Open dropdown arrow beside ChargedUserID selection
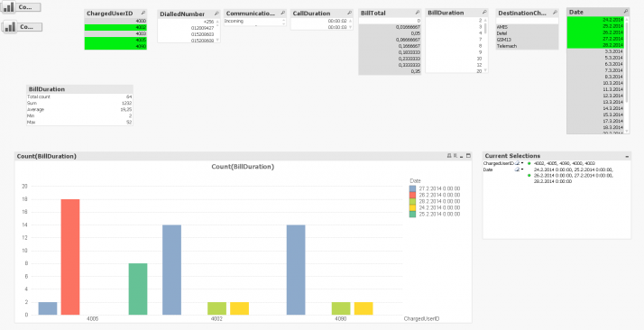Image resolution: width=644 pixels, height=330 pixels. 522,163
